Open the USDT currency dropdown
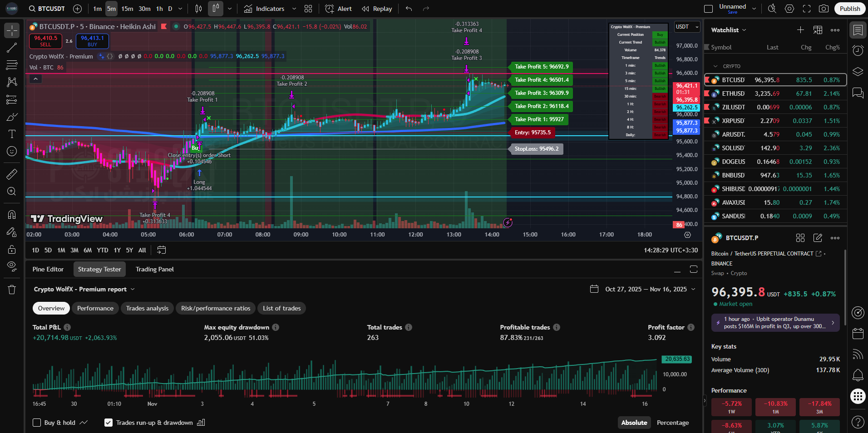Viewport: 868px width, 433px height. (x=687, y=27)
